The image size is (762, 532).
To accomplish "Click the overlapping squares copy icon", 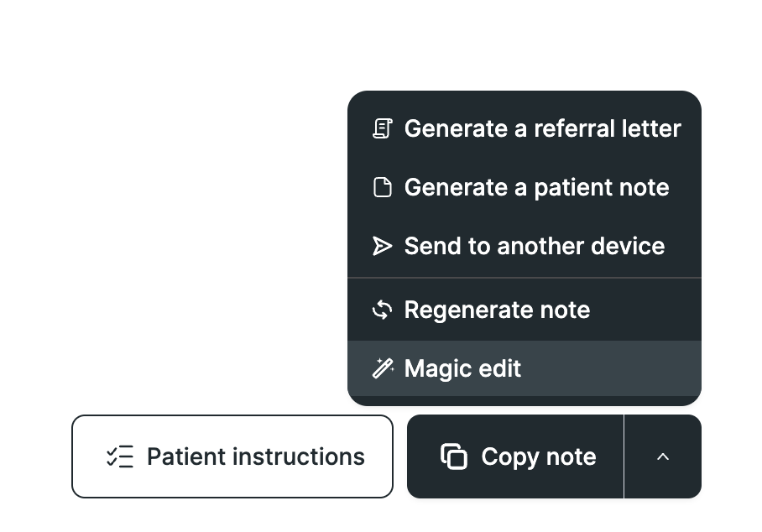I will (454, 456).
